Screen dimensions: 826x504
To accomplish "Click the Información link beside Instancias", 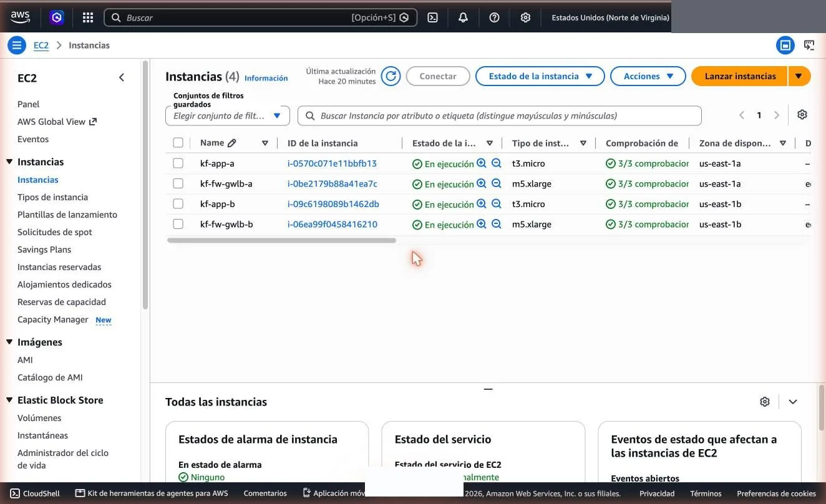I will tap(266, 78).
